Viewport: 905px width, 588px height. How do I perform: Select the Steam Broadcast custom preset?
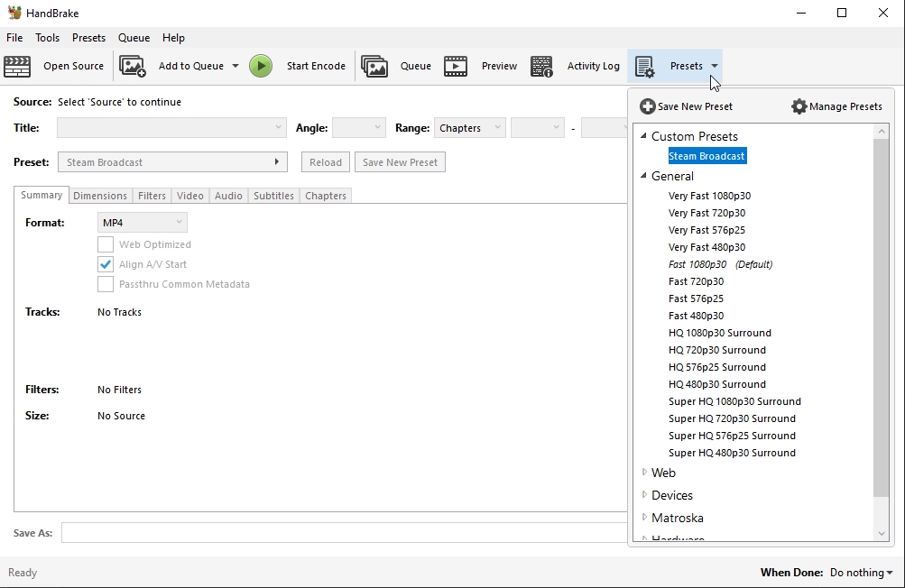707,156
